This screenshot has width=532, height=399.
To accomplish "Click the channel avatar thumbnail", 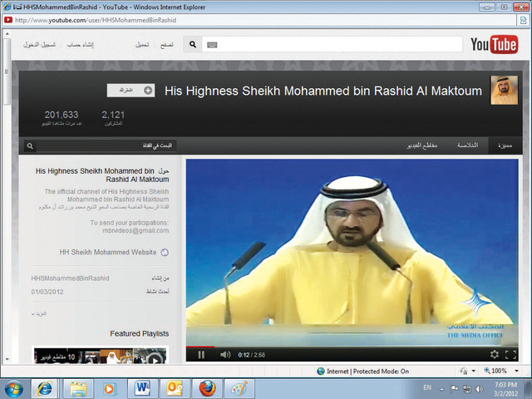I will (504, 91).
